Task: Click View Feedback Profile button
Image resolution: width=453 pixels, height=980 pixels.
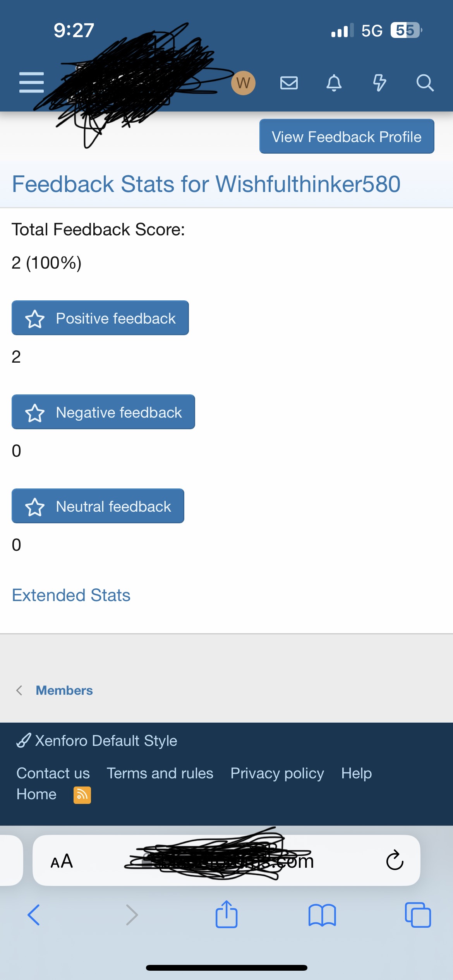Action: coord(347,137)
